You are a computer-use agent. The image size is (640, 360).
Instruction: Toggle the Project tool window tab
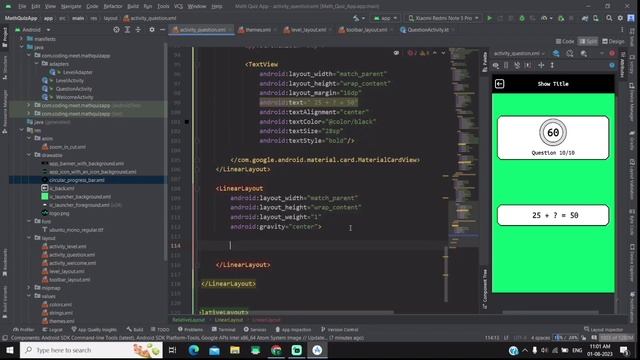4,37
